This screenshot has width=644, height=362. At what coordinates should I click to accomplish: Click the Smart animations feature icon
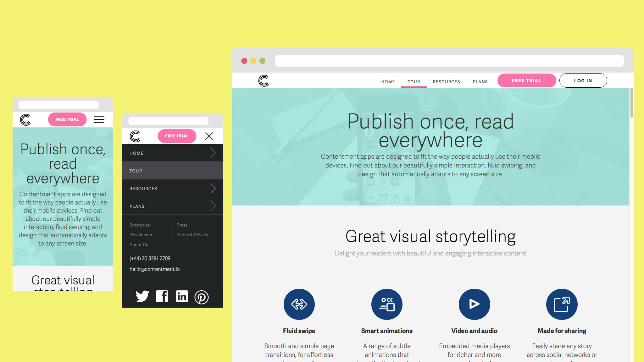click(387, 304)
